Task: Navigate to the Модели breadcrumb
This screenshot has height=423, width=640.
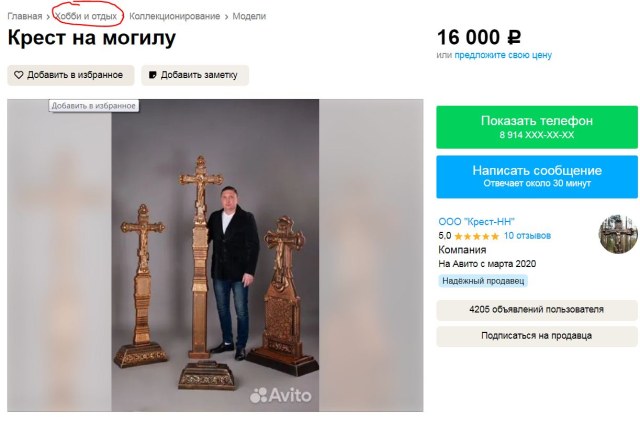Action: (x=249, y=16)
